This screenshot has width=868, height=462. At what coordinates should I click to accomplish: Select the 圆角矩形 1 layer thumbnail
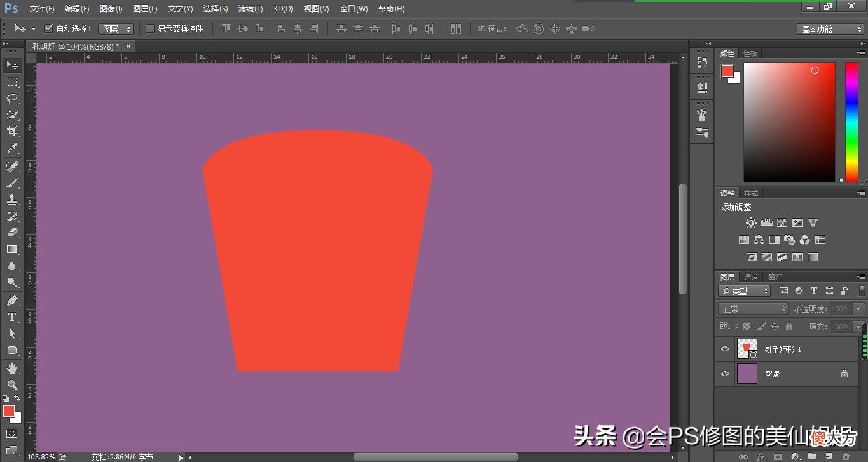click(x=747, y=349)
